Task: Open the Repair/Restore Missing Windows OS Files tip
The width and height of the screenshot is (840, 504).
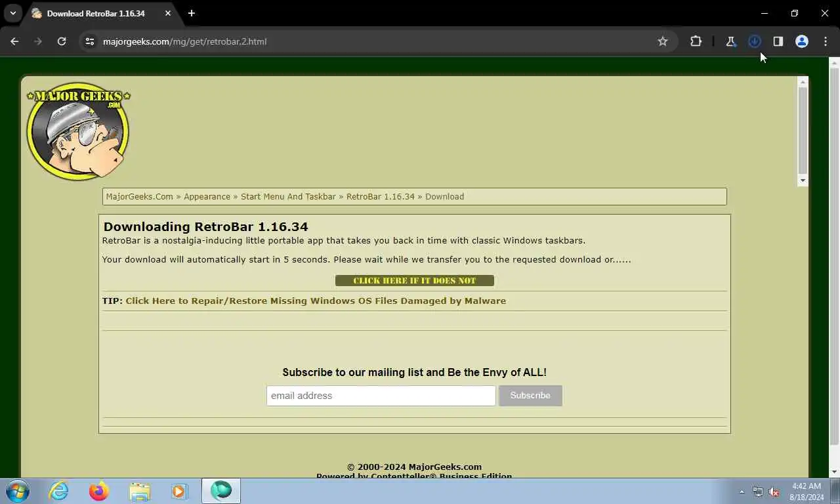Action: point(316,301)
